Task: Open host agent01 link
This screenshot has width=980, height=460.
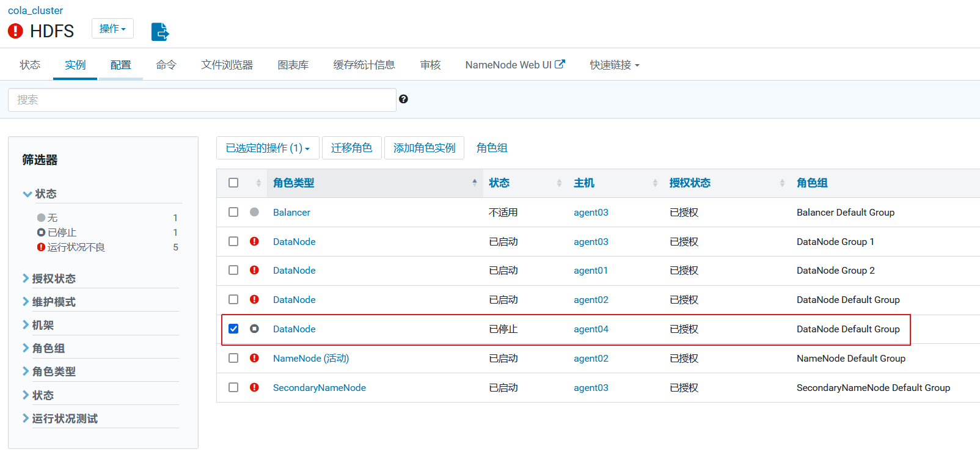Action: [x=591, y=270]
